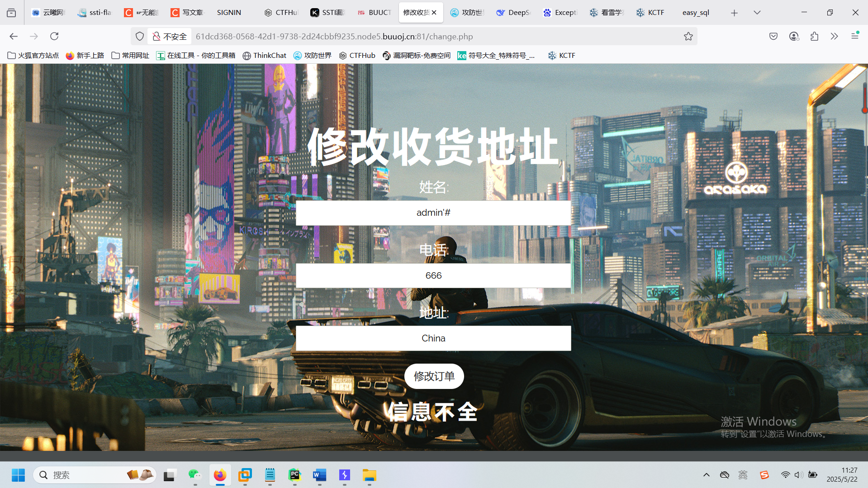Open File Explorer from the taskbar
The height and width of the screenshot is (488, 868).
point(370,475)
